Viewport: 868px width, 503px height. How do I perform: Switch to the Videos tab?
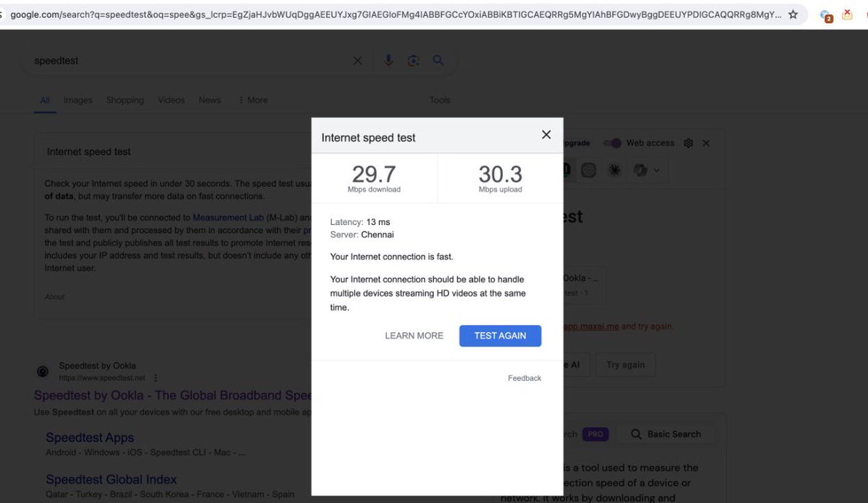pos(171,100)
